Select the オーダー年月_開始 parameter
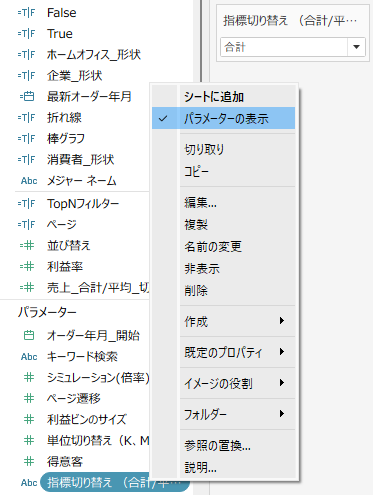373x495 pixels. 93,335
